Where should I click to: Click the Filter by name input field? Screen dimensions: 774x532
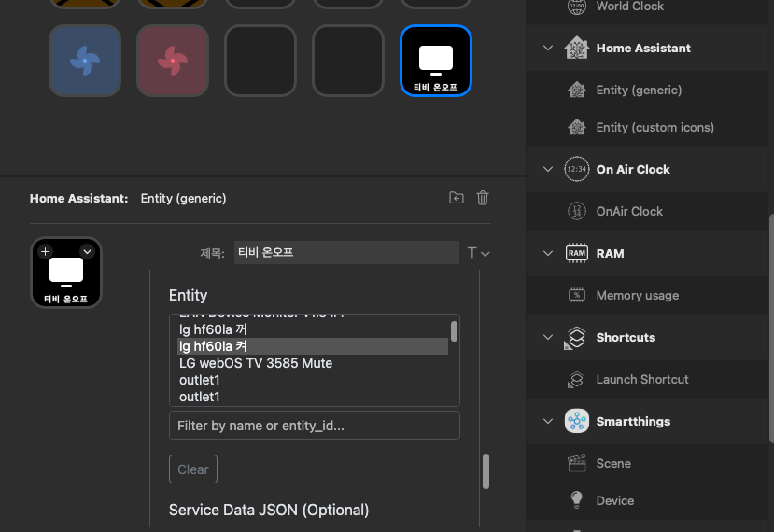[314, 426]
